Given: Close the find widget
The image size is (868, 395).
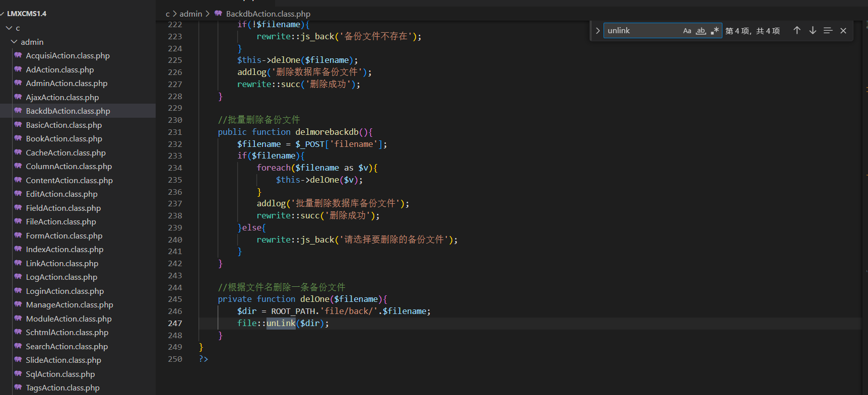Looking at the screenshot, I should [x=843, y=31].
